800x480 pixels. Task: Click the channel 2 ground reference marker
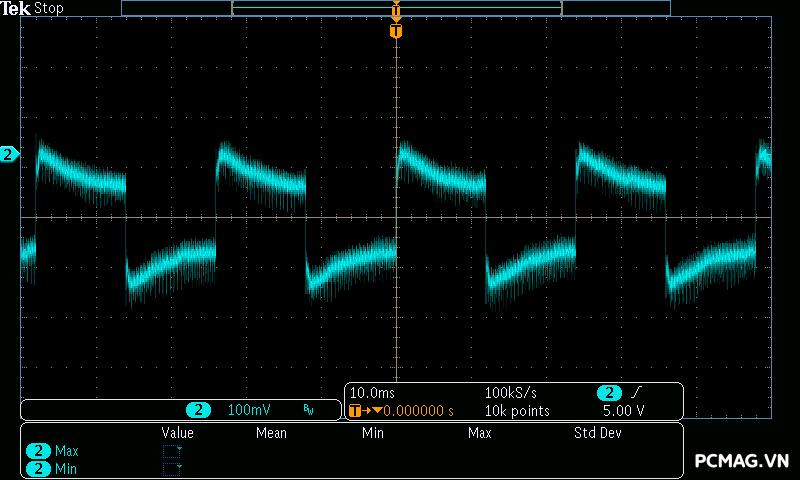click(9, 154)
